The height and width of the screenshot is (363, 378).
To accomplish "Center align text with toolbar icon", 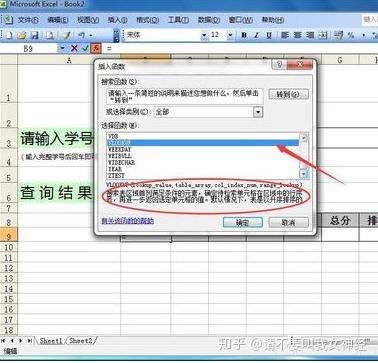I will pos(297,35).
